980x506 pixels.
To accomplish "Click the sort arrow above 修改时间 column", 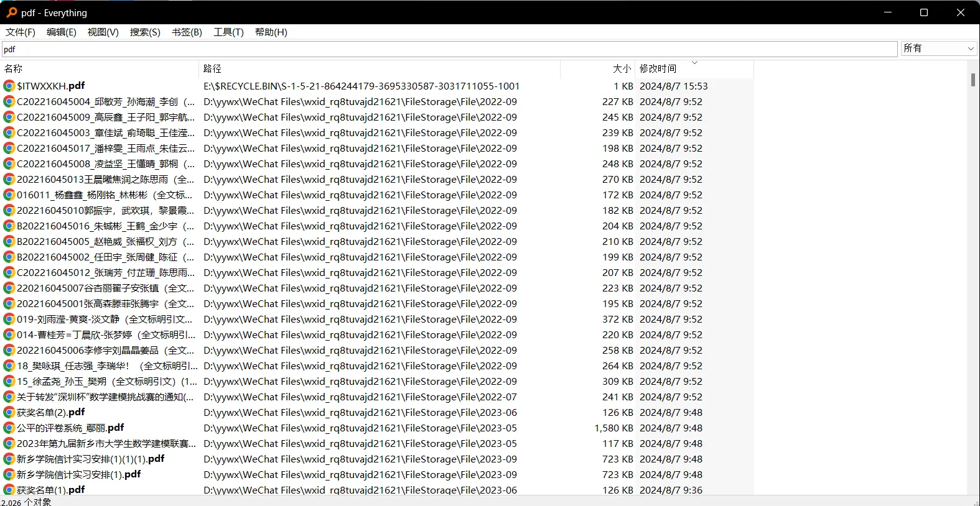I will (x=694, y=63).
